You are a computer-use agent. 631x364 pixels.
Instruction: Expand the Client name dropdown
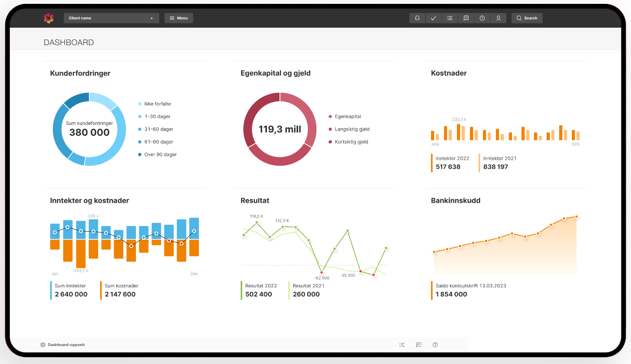(x=111, y=18)
